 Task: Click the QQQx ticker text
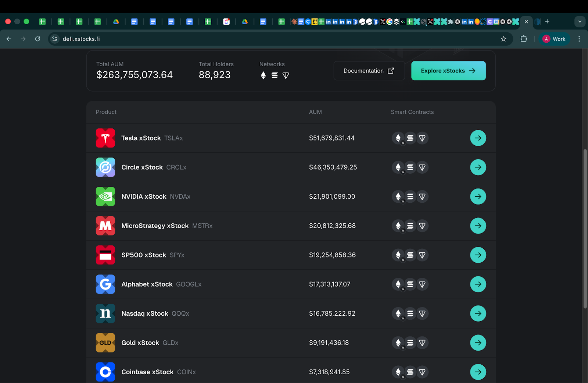click(180, 313)
